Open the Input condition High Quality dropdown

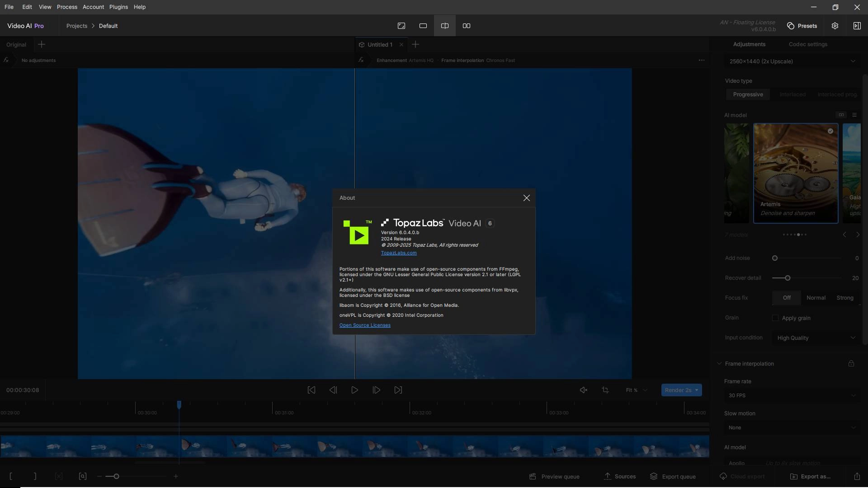coord(816,338)
